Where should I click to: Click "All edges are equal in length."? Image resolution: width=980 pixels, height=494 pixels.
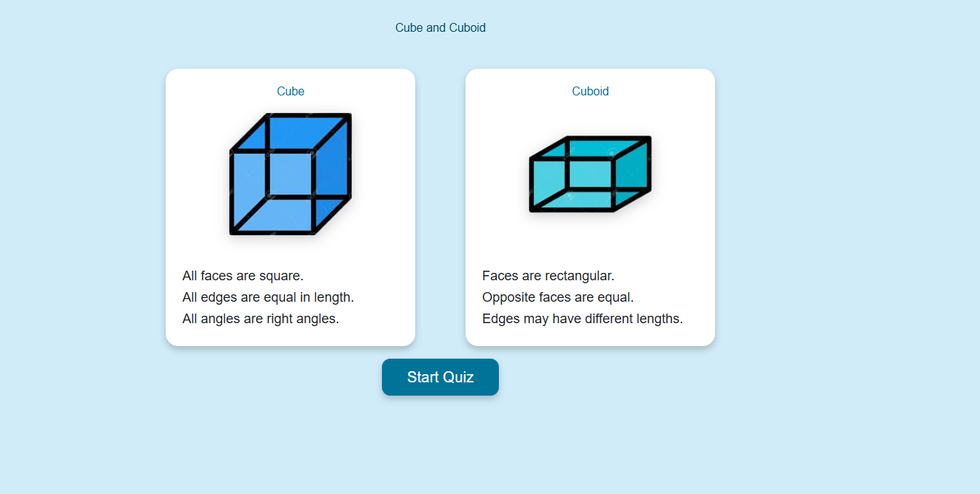[x=268, y=297]
